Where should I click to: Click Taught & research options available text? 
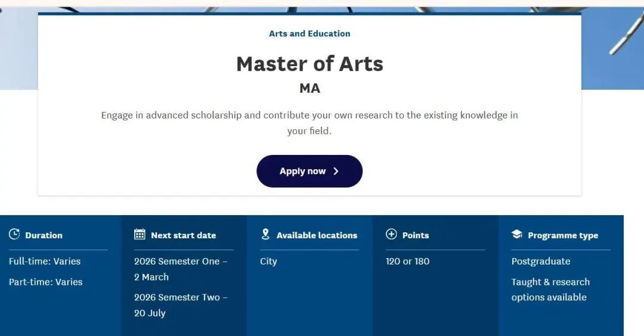click(550, 290)
